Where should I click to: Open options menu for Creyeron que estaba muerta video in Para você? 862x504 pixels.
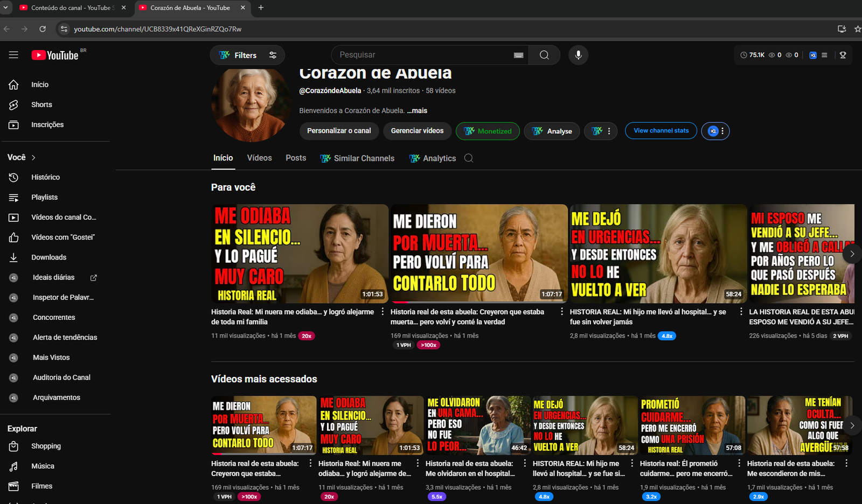(562, 312)
